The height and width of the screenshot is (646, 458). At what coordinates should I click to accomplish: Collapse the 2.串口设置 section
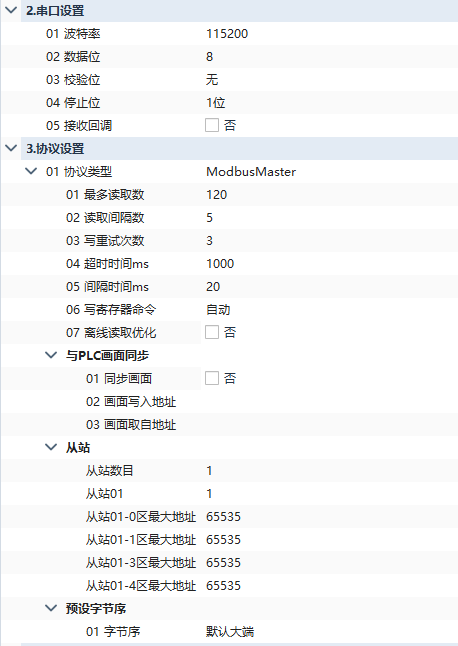11,10
